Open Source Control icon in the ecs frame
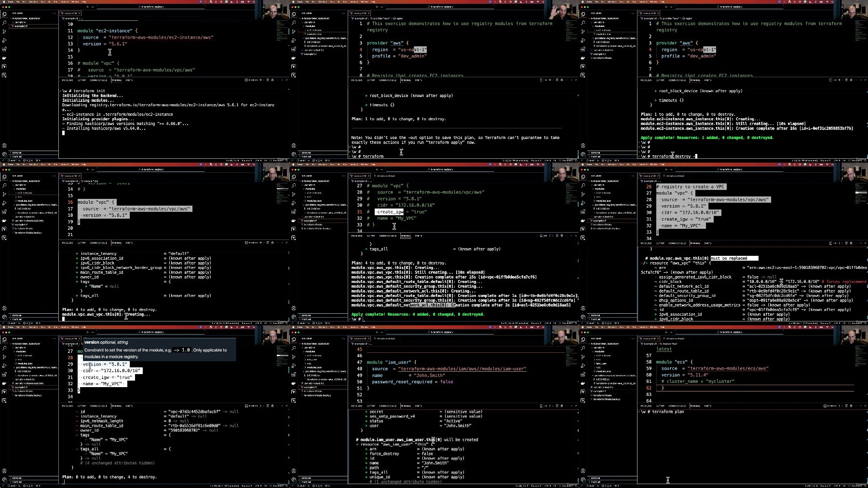The width and height of the screenshot is (868, 488). point(583,357)
